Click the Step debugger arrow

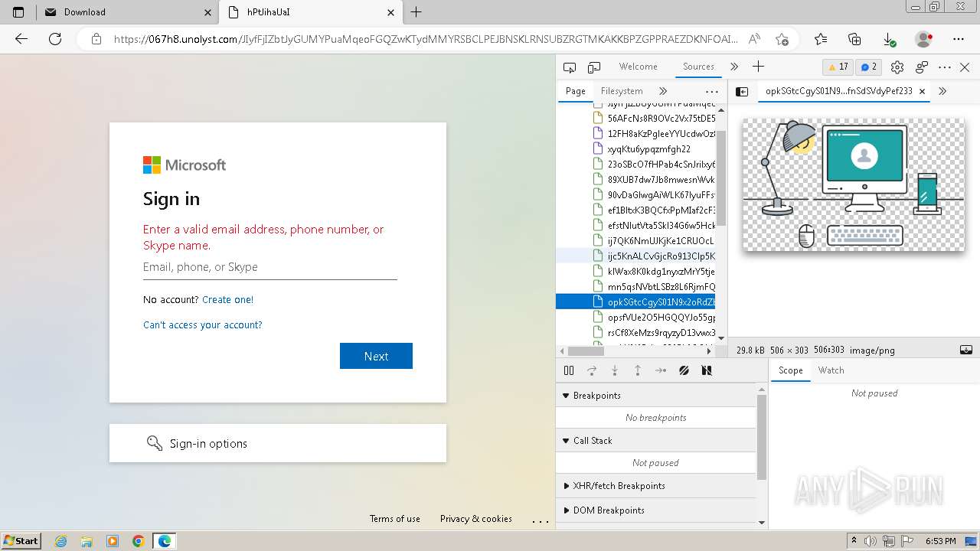pos(661,370)
